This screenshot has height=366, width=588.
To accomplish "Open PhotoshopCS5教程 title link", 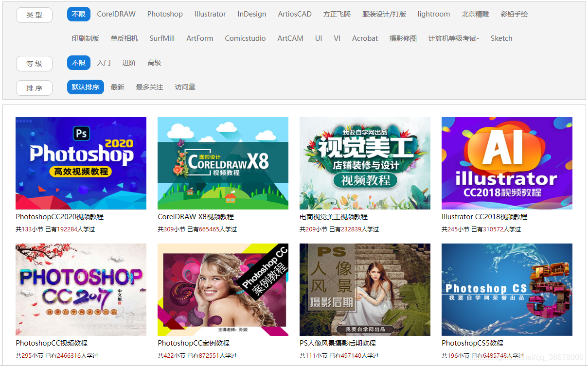I will (472, 343).
